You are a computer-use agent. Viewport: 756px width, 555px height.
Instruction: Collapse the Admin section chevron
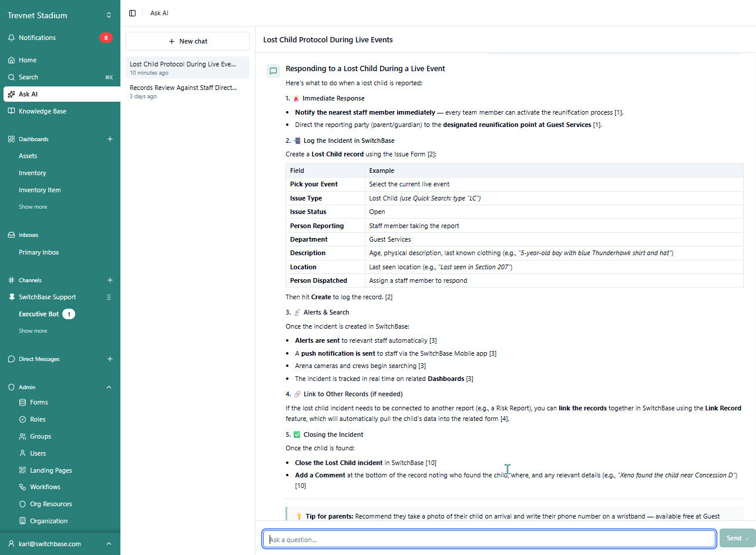pos(109,387)
